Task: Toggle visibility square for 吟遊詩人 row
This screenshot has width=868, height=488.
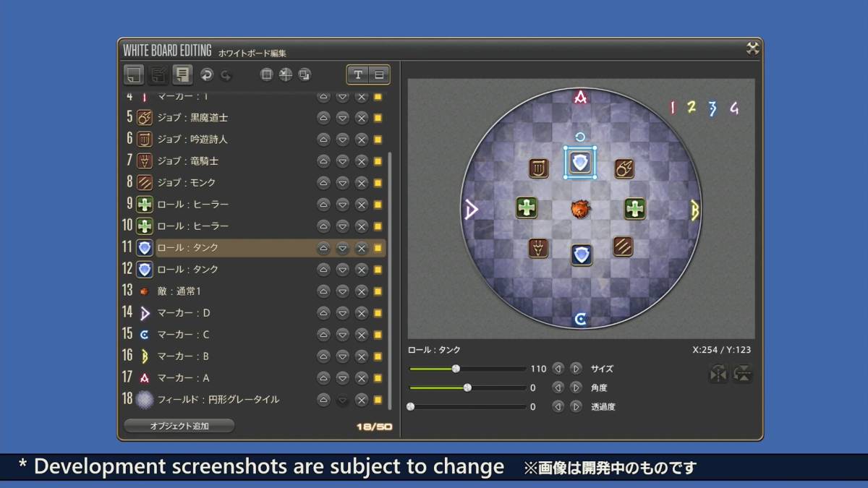Action: (378, 140)
